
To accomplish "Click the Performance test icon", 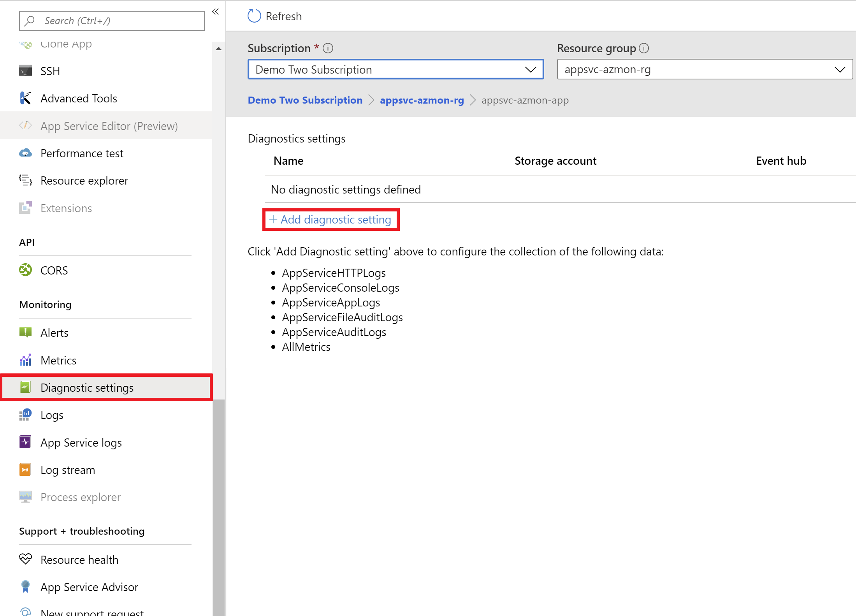I will click(25, 153).
